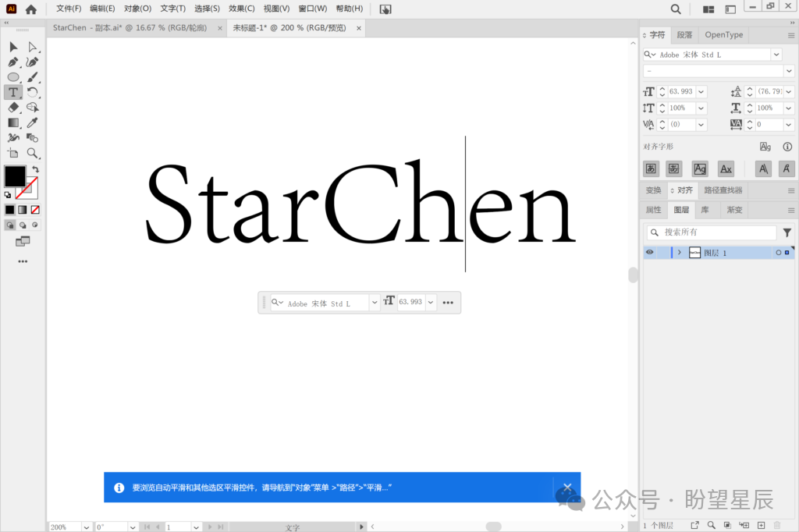Open the 对象(O) menu

[137, 9]
